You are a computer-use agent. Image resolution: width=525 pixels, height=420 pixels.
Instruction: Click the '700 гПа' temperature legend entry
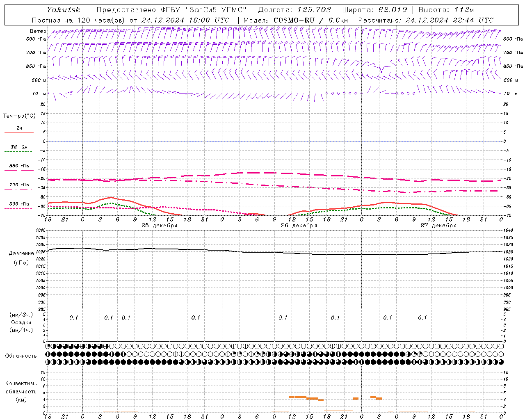(x=19, y=185)
